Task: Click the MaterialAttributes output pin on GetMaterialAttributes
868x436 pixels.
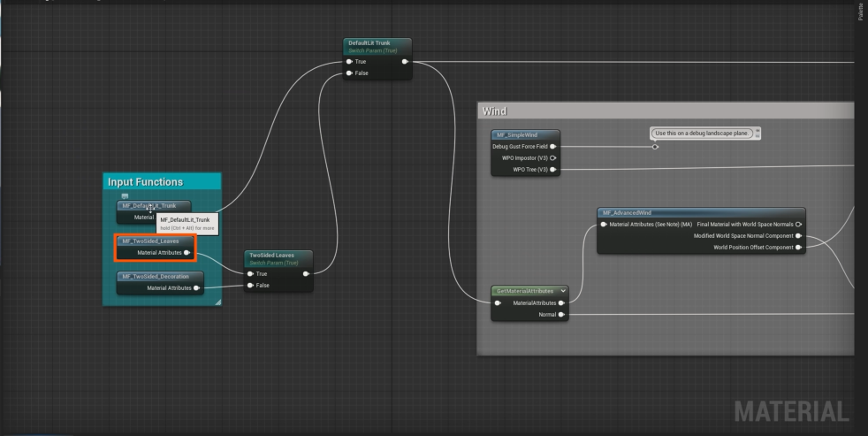Action: (x=561, y=303)
